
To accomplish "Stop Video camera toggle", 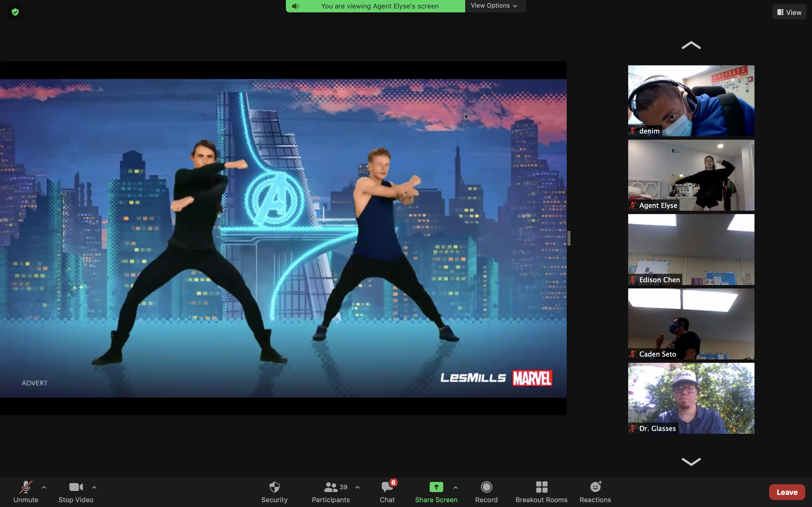I will point(76,492).
